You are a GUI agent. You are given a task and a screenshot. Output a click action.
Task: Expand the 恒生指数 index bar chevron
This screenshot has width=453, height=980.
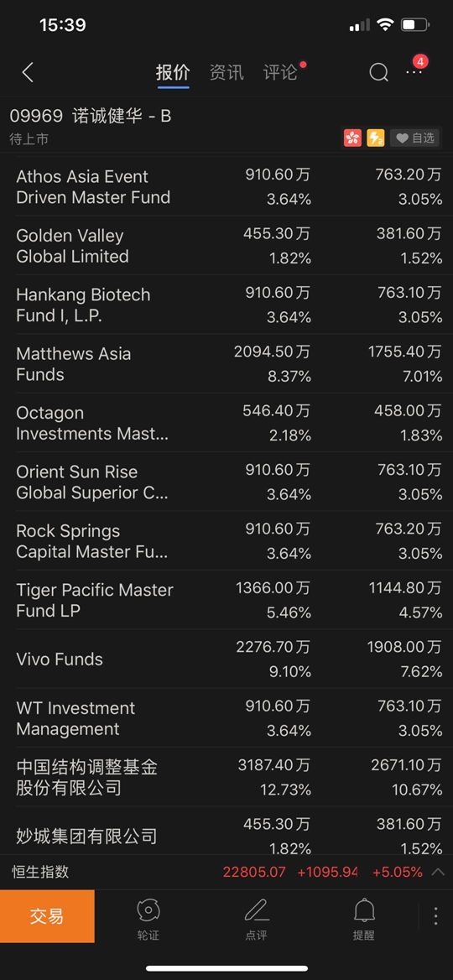(x=439, y=871)
